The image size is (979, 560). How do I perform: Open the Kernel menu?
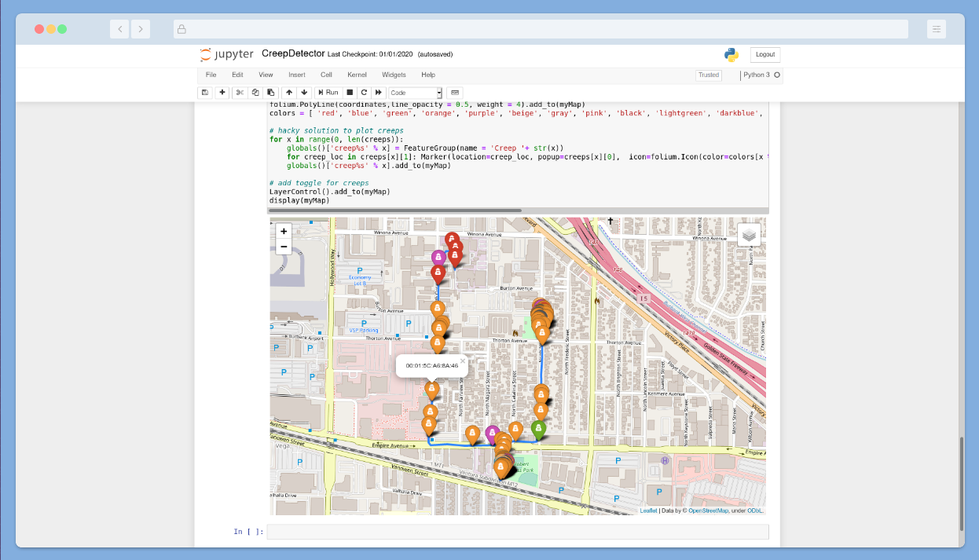pos(357,75)
